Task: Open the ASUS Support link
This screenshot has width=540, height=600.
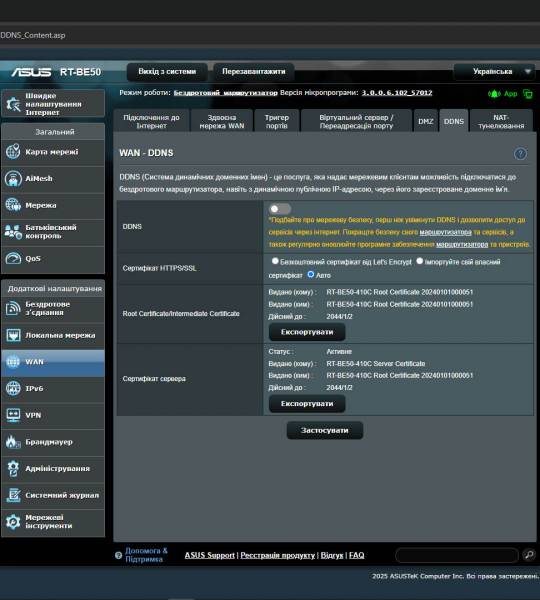Action: 209,555
